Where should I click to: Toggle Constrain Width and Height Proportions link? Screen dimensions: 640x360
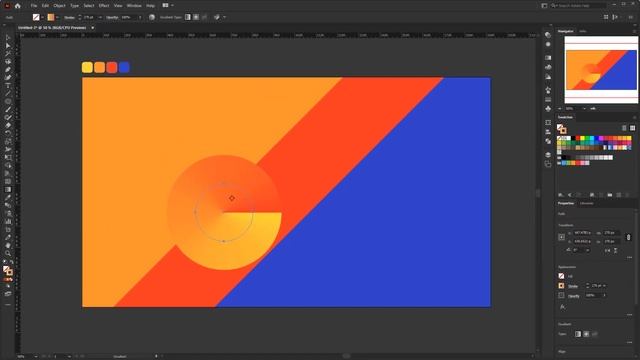[x=629, y=237]
